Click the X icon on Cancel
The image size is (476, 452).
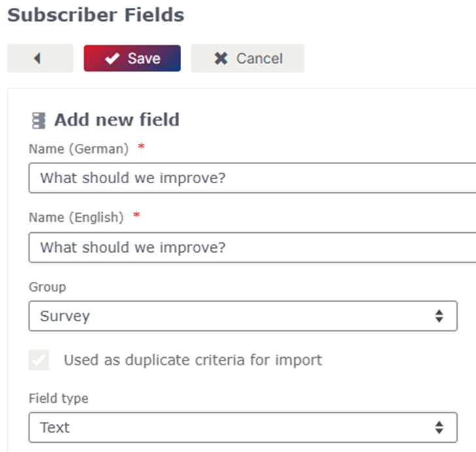(221, 58)
